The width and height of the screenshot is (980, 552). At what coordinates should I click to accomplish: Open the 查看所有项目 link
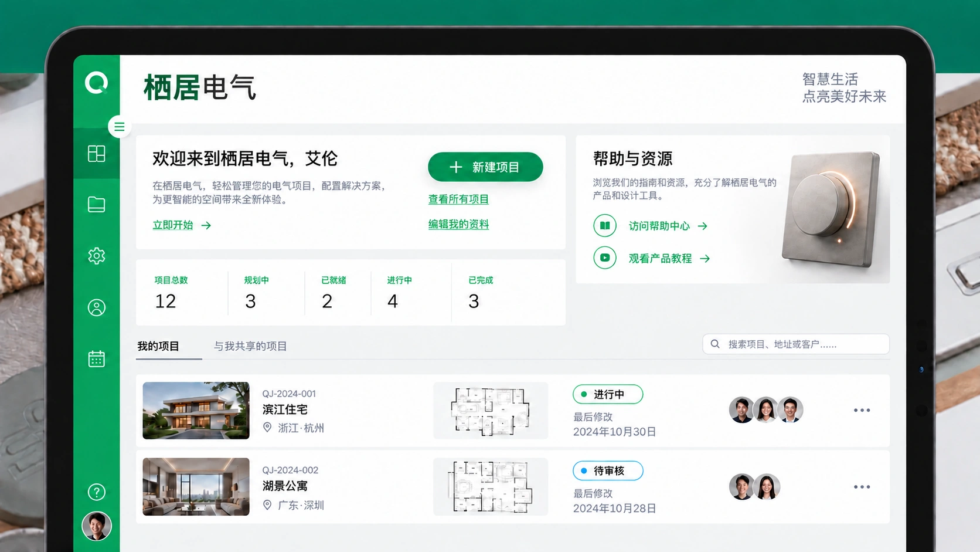coord(458,199)
